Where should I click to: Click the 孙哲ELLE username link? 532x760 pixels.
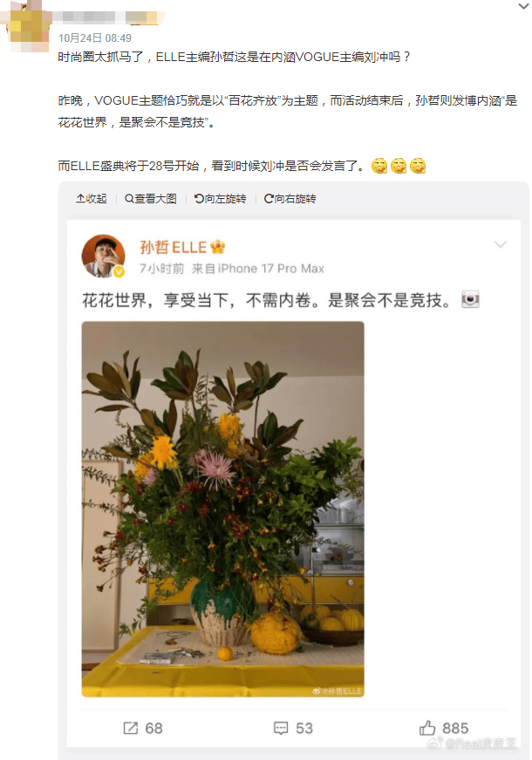point(173,247)
